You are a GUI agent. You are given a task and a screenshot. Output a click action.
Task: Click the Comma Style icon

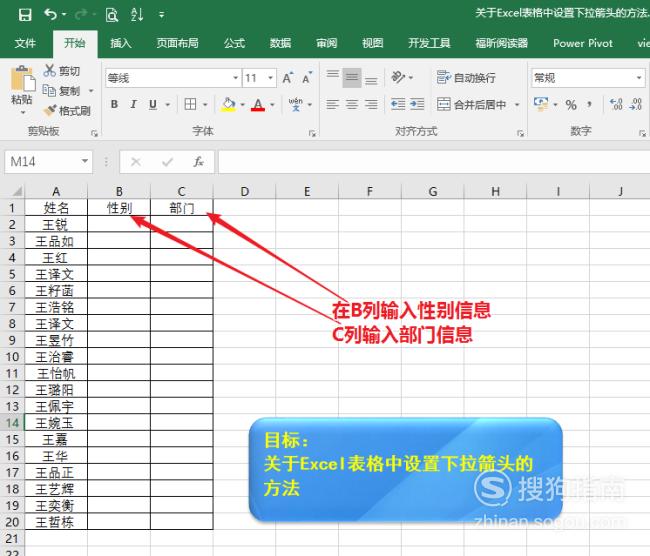pos(589,104)
